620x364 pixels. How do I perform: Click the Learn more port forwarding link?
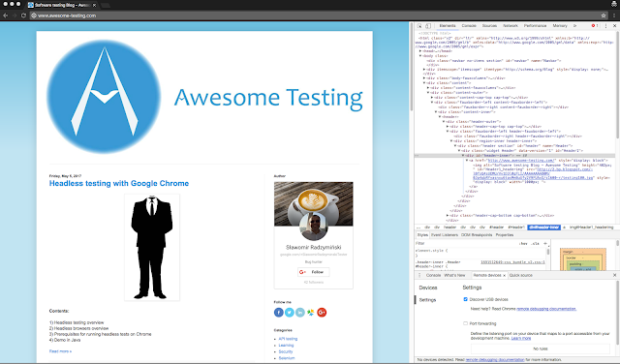tap(521, 338)
